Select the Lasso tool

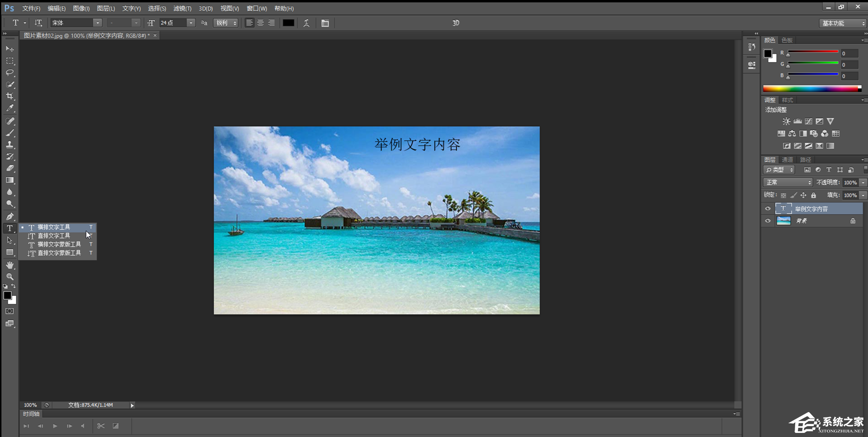click(x=10, y=72)
